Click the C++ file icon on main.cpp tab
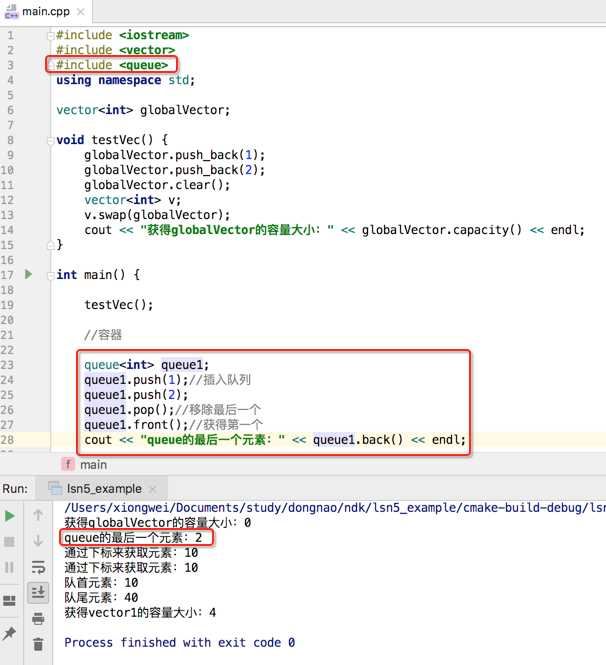Image resolution: width=606 pixels, height=665 pixels. (x=11, y=11)
